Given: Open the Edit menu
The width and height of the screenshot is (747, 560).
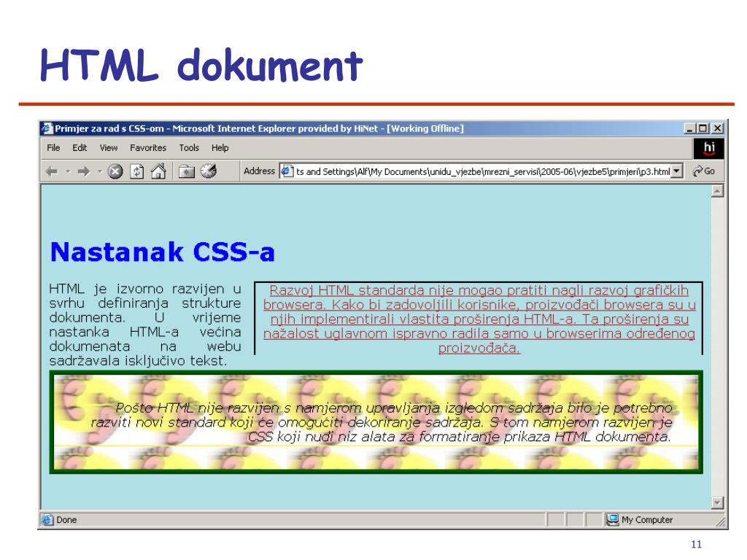Looking at the screenshot, I should pyautogui.click(x=80, y=148).
